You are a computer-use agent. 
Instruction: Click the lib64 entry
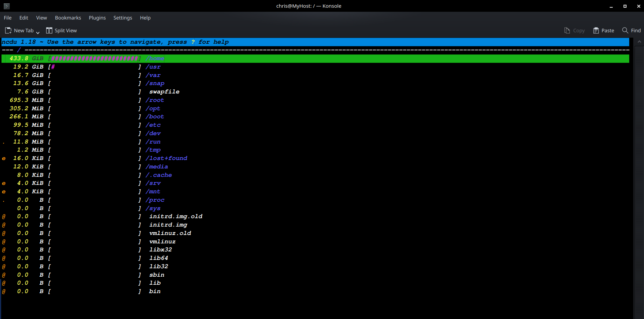coord(159,258)
